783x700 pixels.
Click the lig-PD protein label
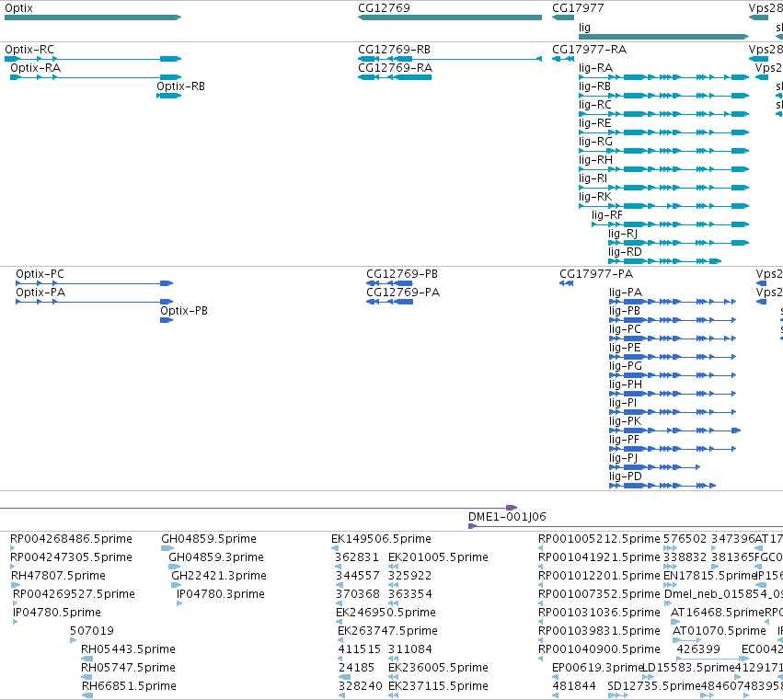(625, 476)
